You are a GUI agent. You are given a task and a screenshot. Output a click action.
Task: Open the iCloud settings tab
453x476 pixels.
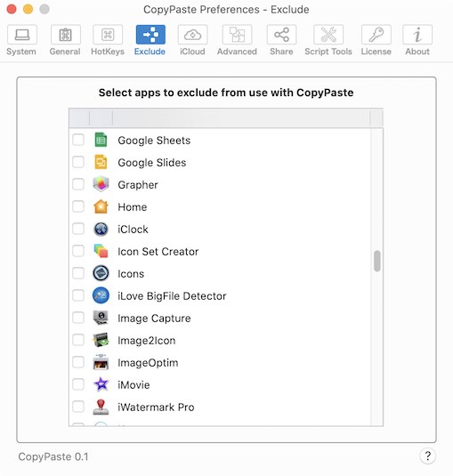click(x=192, y=40)
